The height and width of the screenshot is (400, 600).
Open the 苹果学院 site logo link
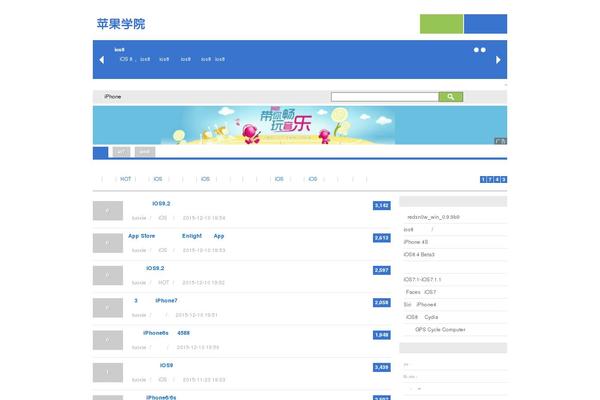(x=121, y=24)
